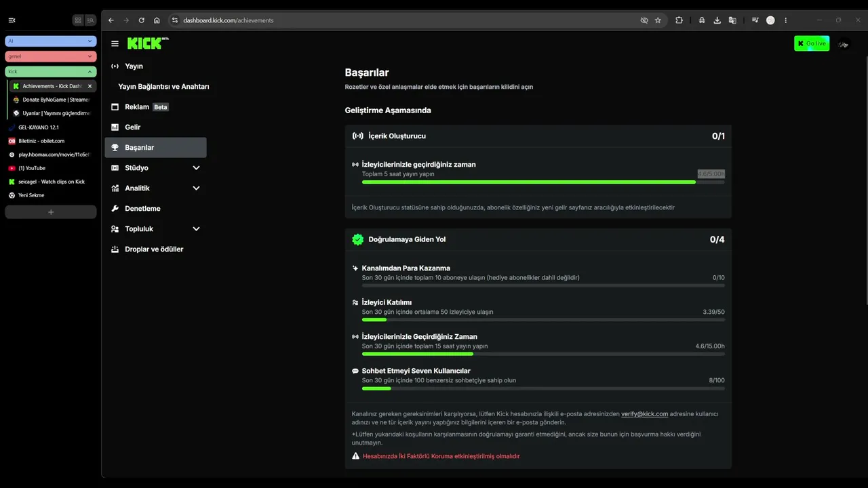Click the translate page icon
This screenshot has width=868, height=488.
click(732, 20)
